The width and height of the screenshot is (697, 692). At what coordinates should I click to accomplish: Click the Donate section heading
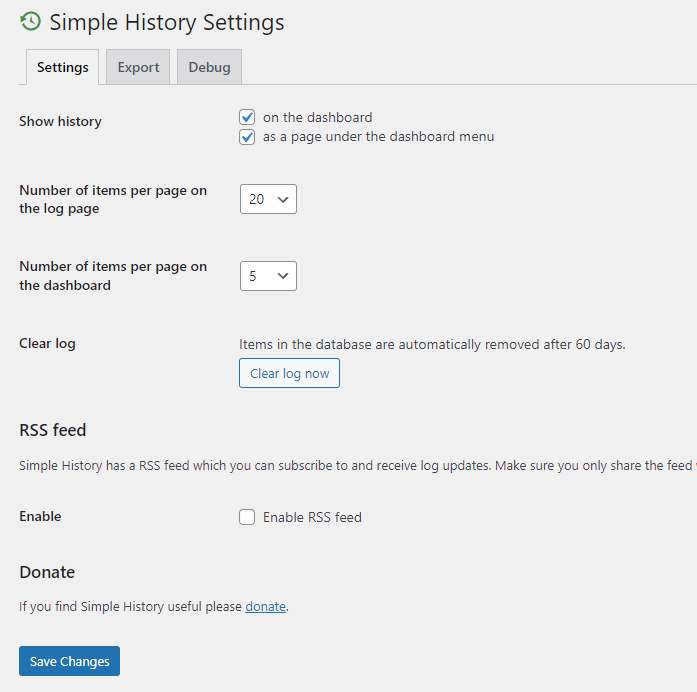[47, 572]
